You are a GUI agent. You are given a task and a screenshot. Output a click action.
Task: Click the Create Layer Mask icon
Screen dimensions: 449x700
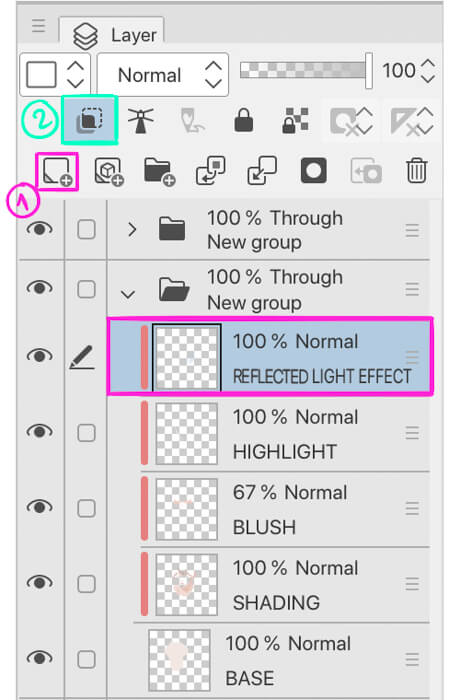(x=313, y=171)
